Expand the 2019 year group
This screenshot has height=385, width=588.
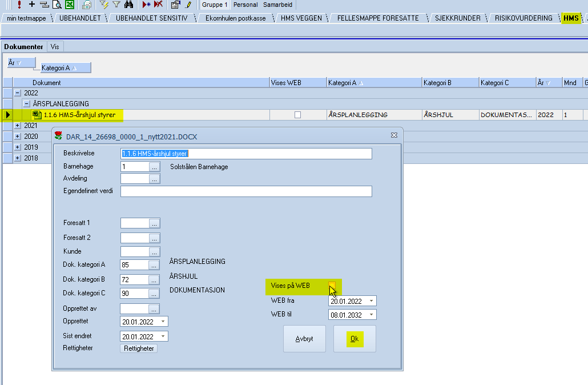[x=18, y=147]
